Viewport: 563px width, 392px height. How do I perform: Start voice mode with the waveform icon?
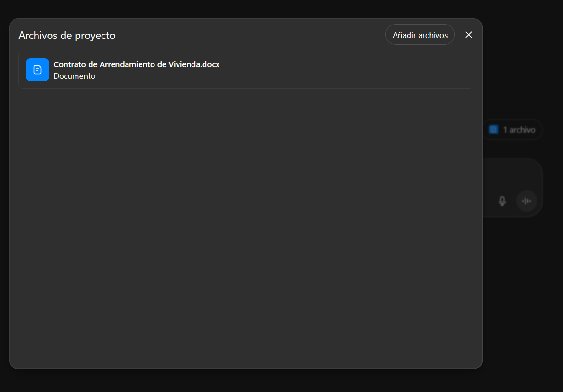pyautogui.click(x=526, y=201)
